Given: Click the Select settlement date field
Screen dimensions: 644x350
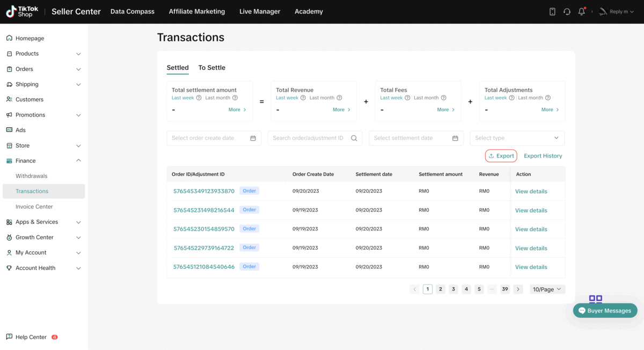Looking at the screenshot, I should coord(411,138).
